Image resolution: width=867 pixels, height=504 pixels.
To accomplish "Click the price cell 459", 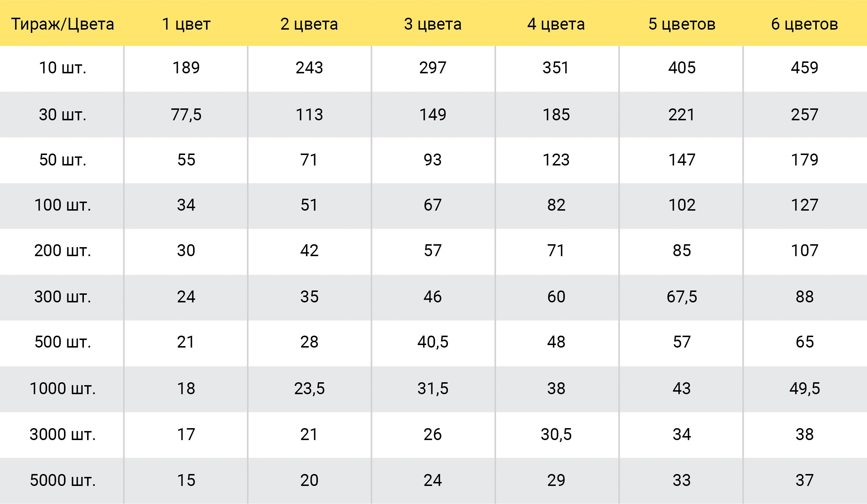I will (804, 68).
